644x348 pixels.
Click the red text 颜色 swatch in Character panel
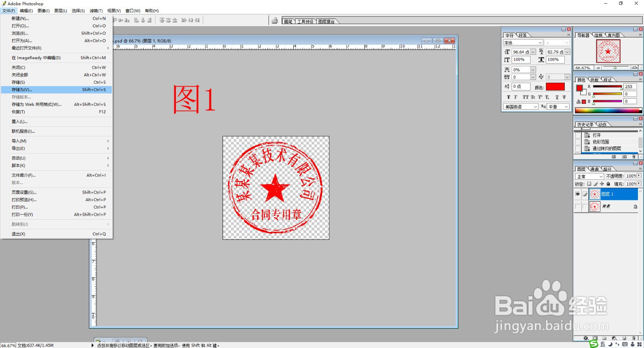pos(555,87)
